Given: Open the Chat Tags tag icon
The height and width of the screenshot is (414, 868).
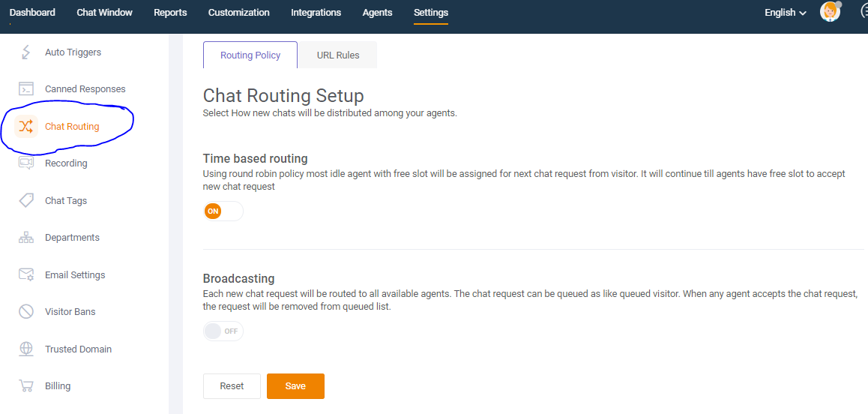Looking at the screenshot, I should (x=26, y=200).
